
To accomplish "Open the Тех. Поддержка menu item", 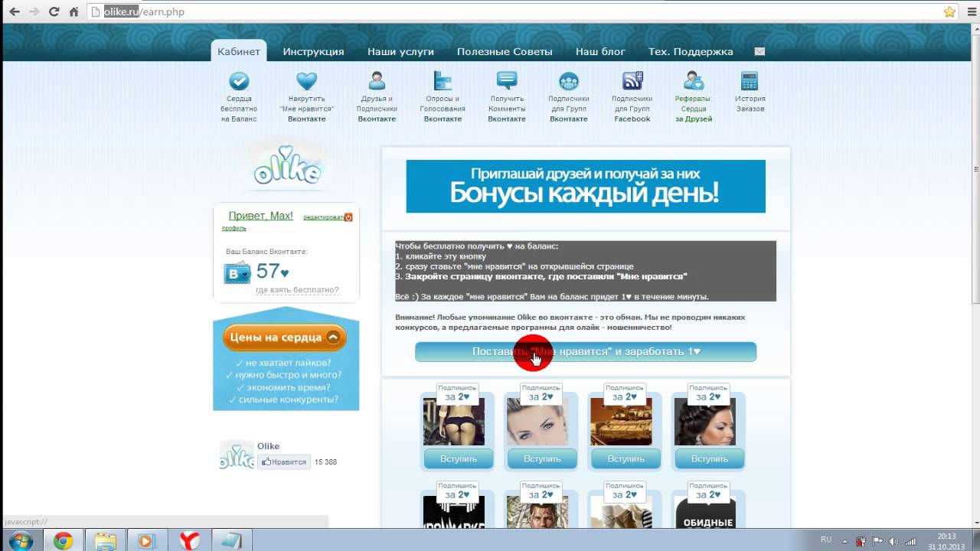I will (691, 51).
